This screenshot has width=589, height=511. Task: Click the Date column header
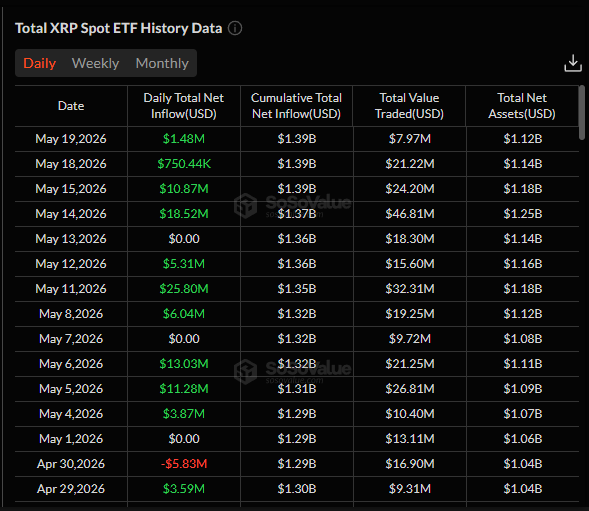click(x=71, y=106)
